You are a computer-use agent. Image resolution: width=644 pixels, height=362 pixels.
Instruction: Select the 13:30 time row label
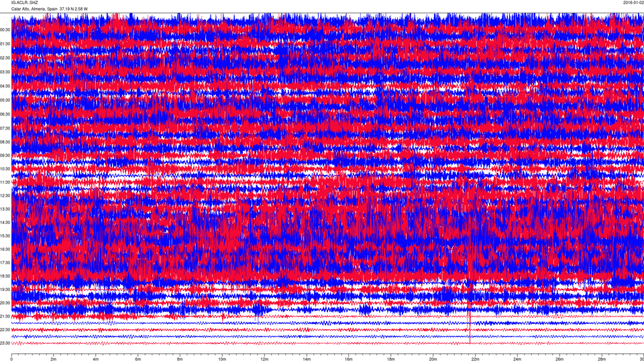click(x=5, y=209)
